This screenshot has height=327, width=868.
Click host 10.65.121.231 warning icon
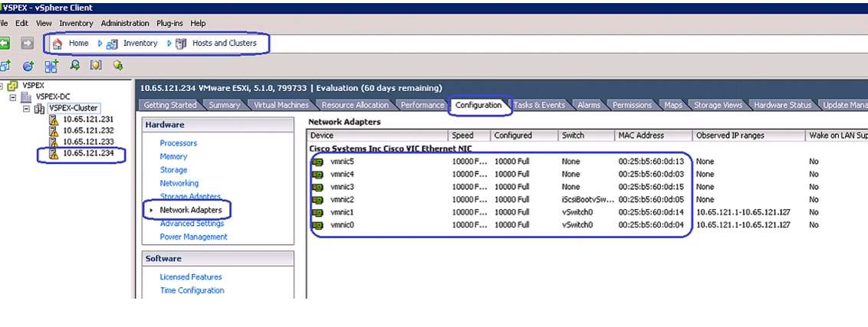54,119
